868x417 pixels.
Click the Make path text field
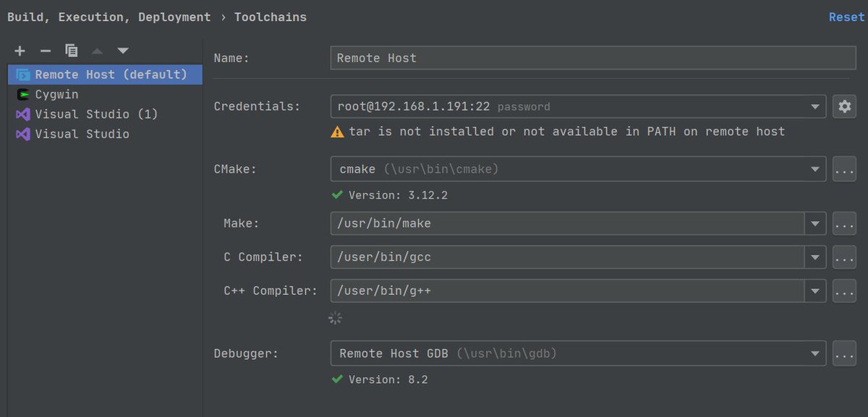[568, 223]
